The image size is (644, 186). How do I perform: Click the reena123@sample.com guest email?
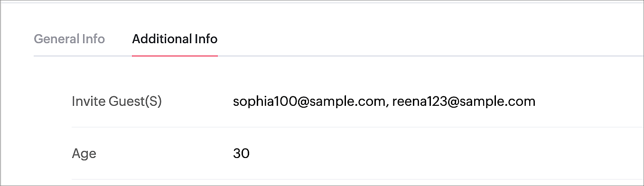(464, 102)
